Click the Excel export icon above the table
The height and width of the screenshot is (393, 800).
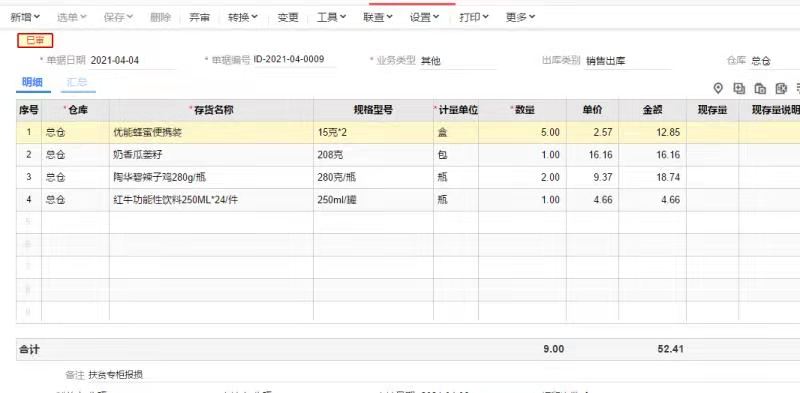coord(781,88)
